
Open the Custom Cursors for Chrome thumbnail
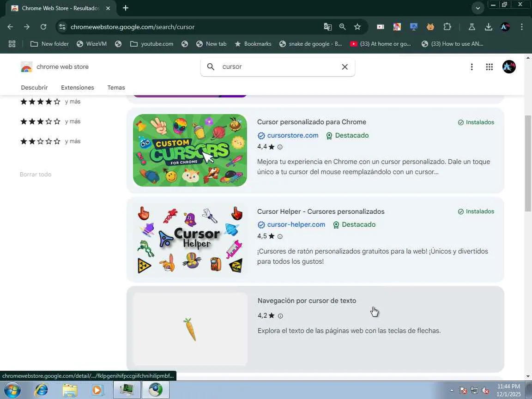190,150
